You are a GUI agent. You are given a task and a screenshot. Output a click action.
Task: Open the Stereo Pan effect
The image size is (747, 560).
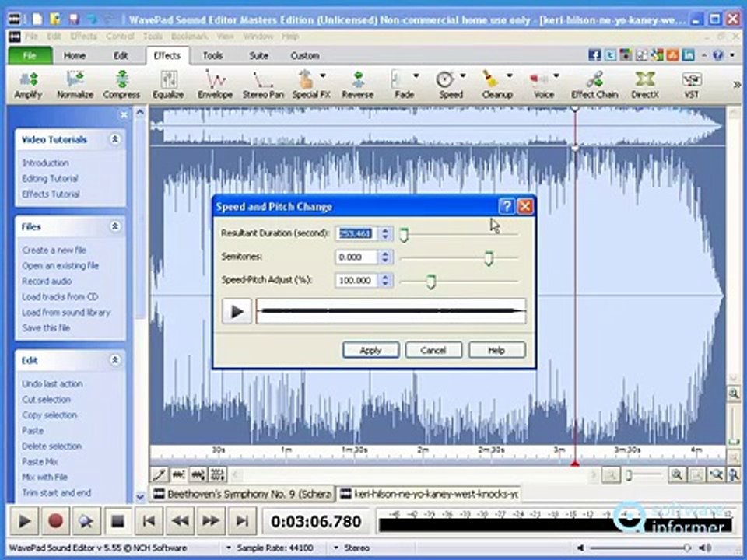point(263,85)
